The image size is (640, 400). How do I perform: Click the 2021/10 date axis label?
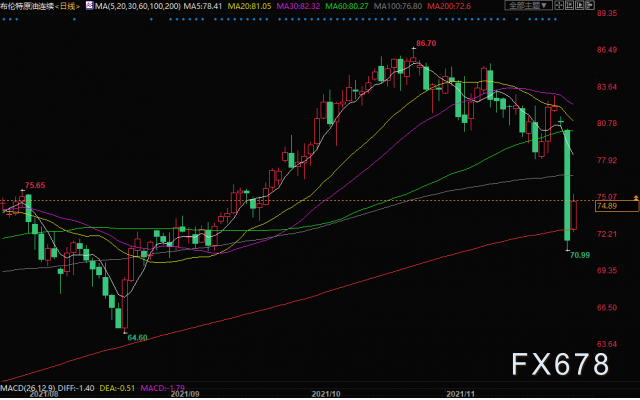[x=326, y=394]
